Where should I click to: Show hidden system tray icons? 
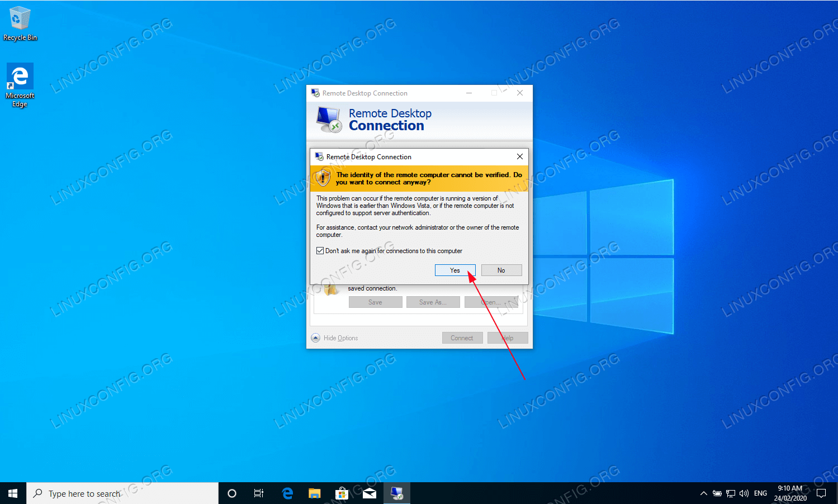703,493
